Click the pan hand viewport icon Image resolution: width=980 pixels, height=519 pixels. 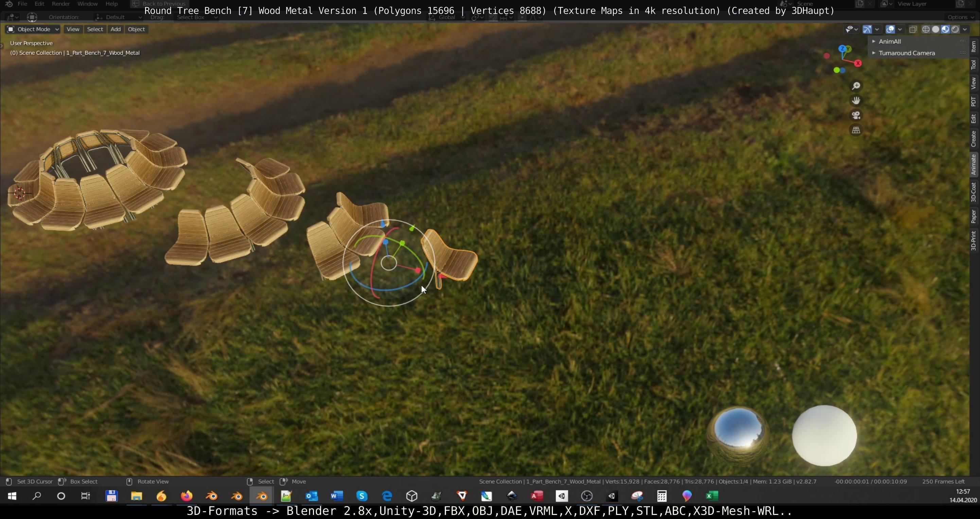[x=856, y=101]
